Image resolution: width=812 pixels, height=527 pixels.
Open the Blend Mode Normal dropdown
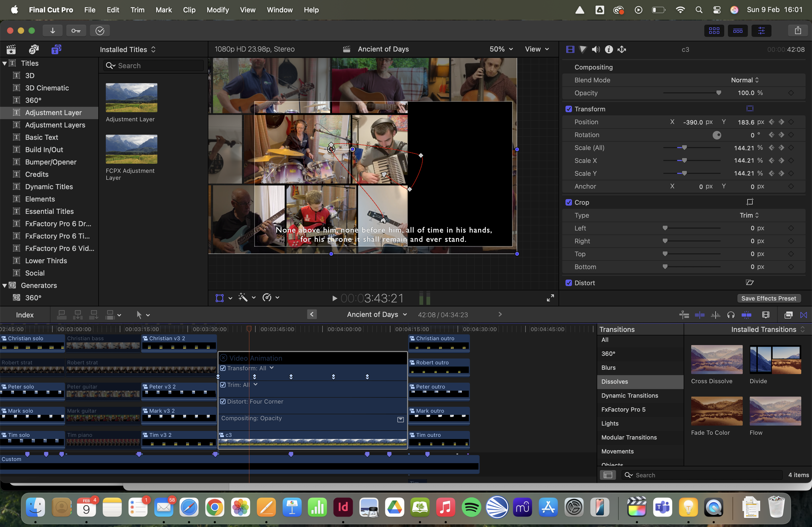(x=744, y=80)
